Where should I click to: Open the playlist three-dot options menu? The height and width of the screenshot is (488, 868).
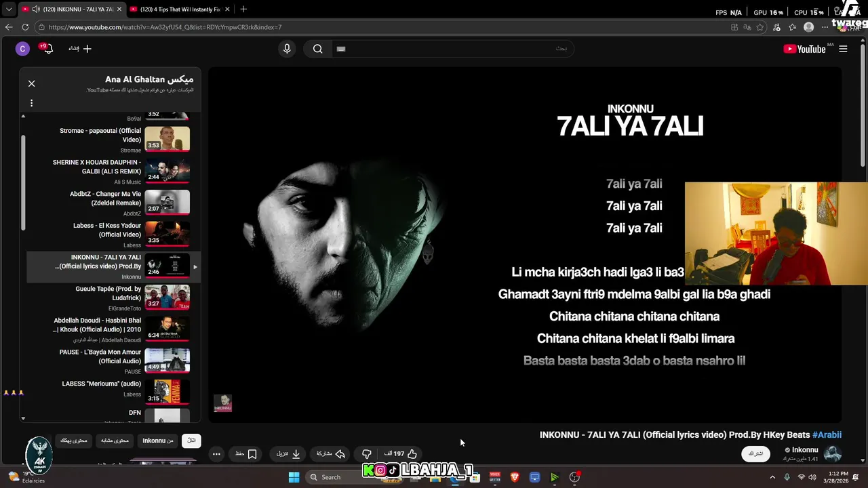(x=31, y=103)
